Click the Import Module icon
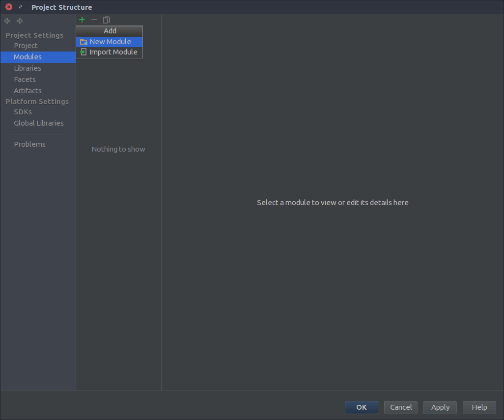The image size is (504, 420). coord(84,52)
